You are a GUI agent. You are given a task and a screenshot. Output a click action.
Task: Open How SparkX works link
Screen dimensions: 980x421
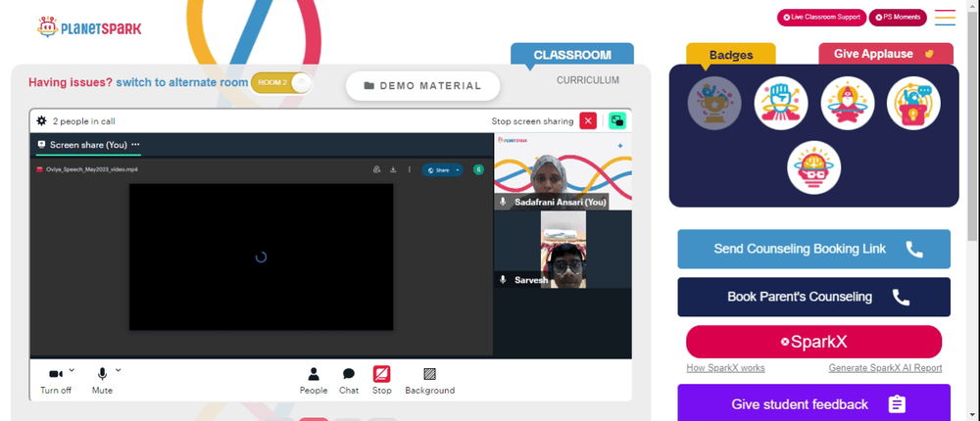tap(725, 368)
